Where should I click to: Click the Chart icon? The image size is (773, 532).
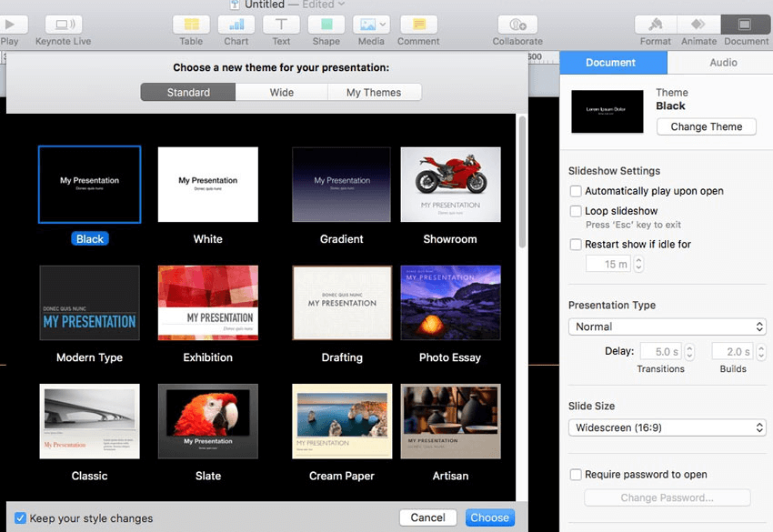pyautogui.click(x=236, y=23)
